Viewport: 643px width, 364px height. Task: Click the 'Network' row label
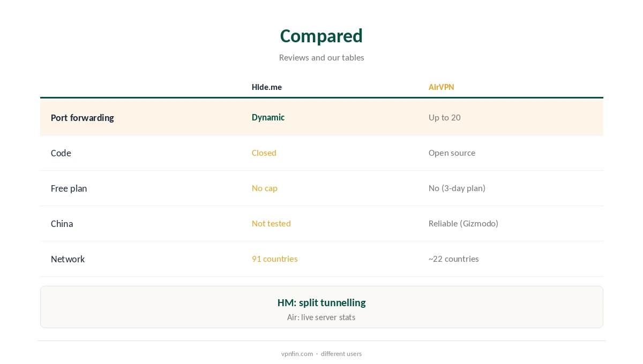pyautogui.click(x=68, y=259)
